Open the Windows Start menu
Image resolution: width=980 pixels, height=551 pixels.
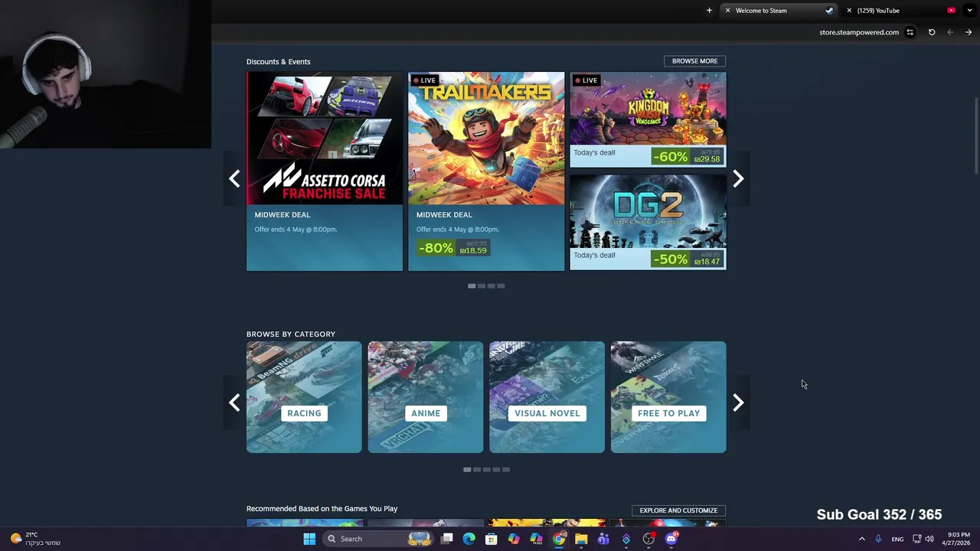(309, 539)
